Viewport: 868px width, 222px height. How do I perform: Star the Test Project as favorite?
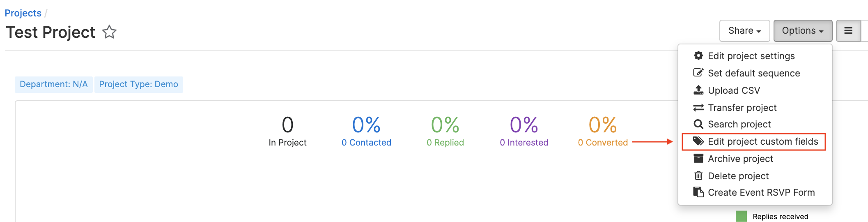109,32
